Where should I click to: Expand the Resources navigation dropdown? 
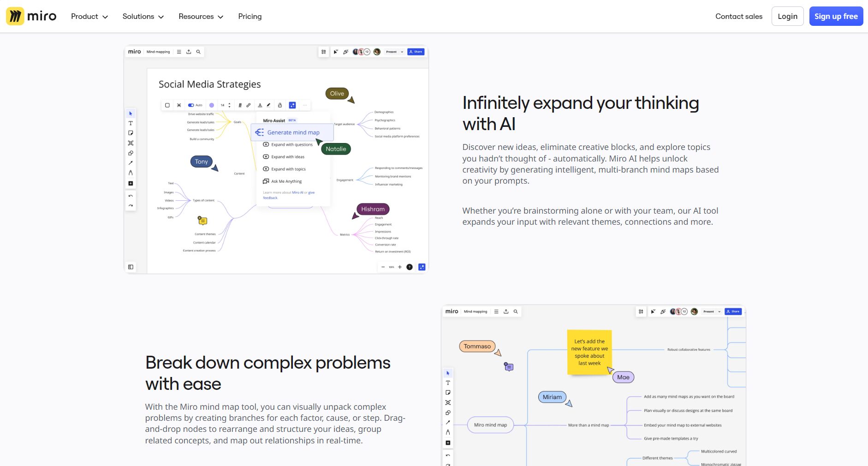[201, 16]
